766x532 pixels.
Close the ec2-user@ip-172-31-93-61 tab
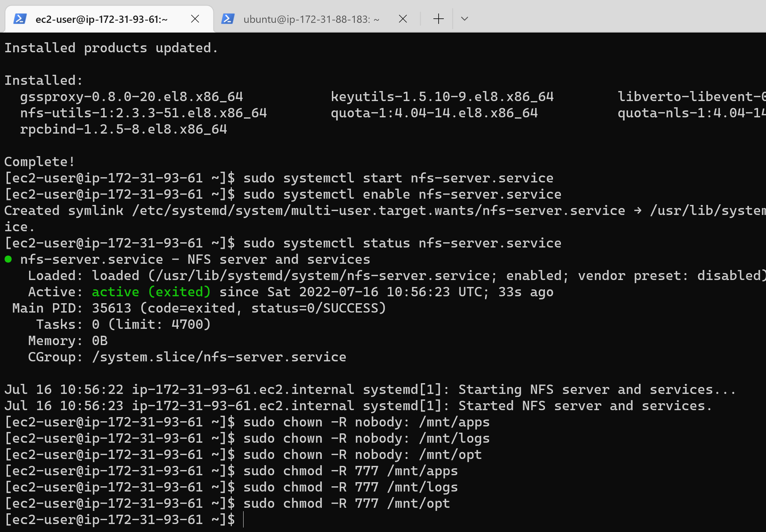coord(195,19)
